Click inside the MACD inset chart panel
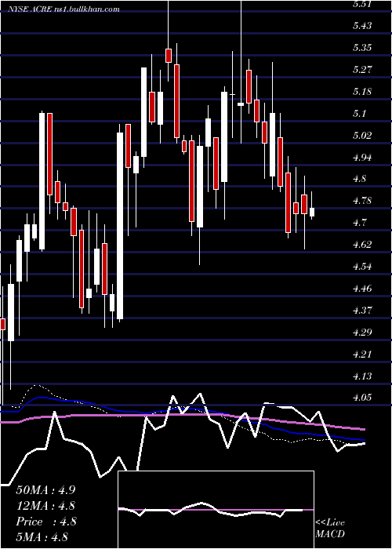 pyautogui.click(x=216, y=510)
